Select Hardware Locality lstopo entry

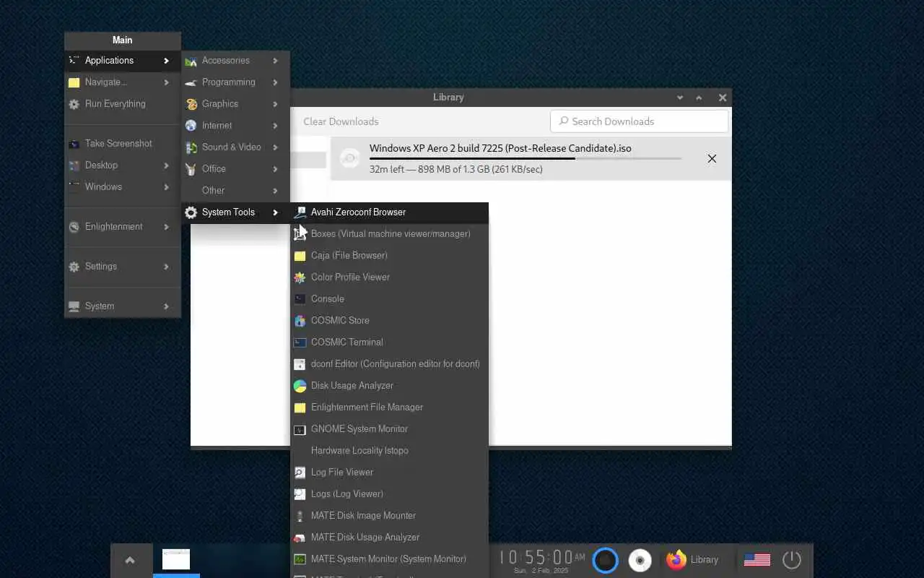389,451
